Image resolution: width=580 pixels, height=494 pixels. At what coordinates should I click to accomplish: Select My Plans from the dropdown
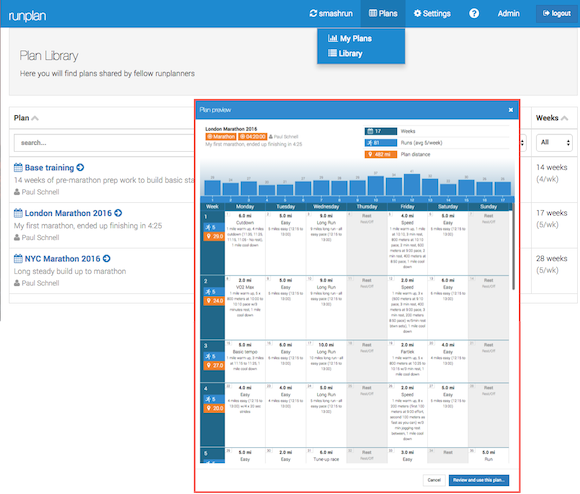coord(350,38)
